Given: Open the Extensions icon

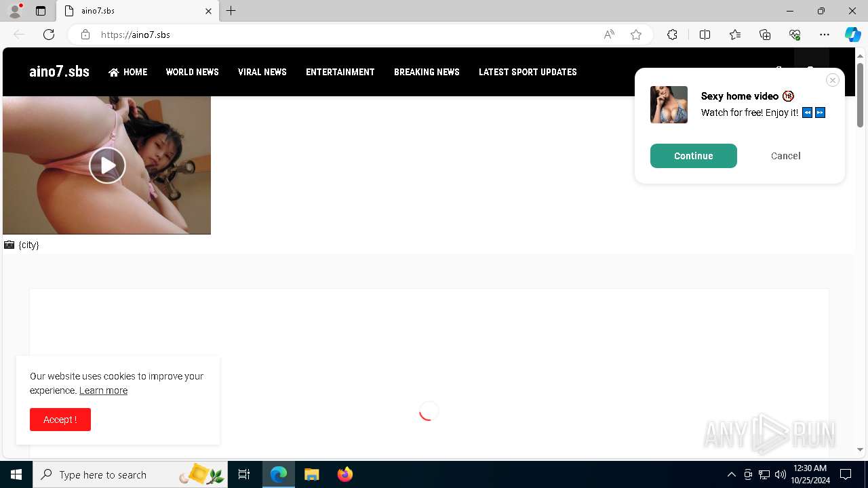Looking at the screenshot, I should click(x=672, y=35).
